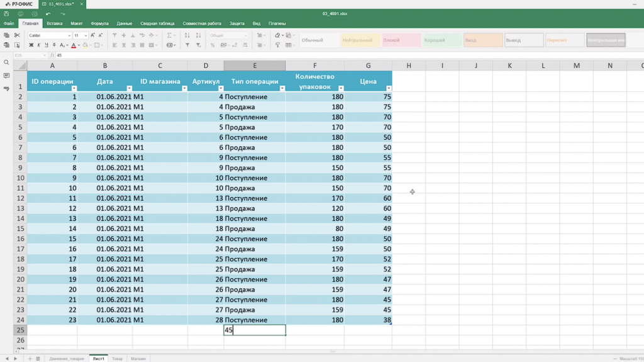Open Движение_товаров sheet tab
This screenshot has width=644, height=362.
click(67, 359)
